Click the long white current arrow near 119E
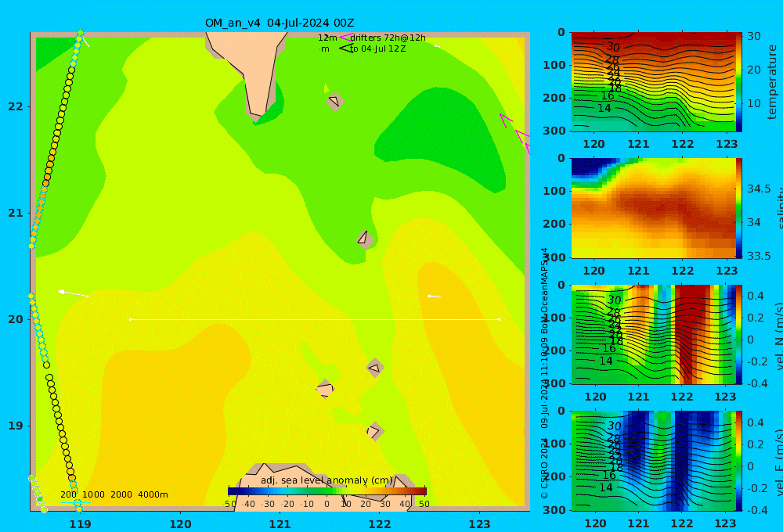Image resolution: width=783 pixels, height=532 pixels. coord(74,293)
